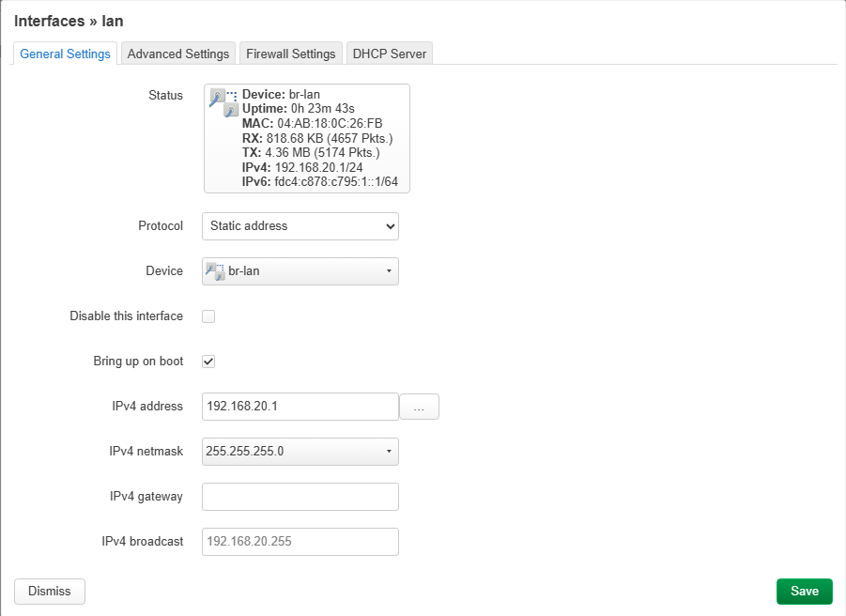Open the Protocol dropdown

pyautogui.click(x=300, y=226)
